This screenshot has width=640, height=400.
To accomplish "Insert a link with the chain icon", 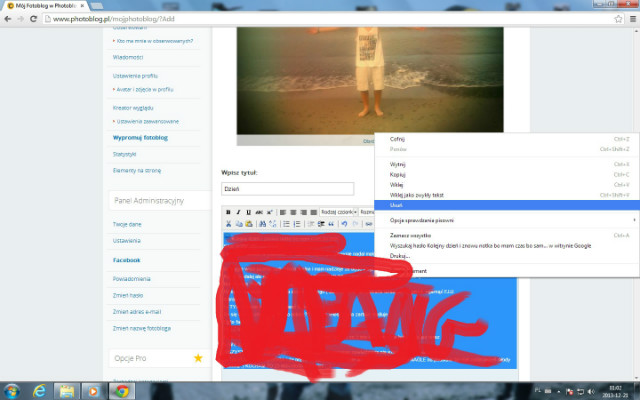I will click(369, 224).
